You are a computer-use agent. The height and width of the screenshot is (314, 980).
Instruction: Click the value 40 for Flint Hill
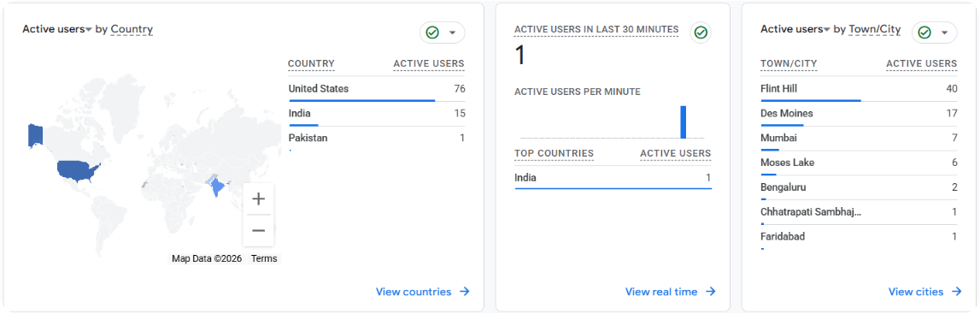pyautogui.click(x=952, y=89)
